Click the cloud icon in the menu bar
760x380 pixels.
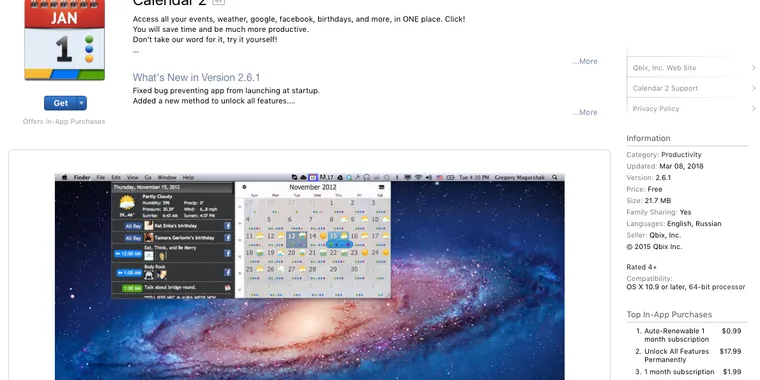[x=303, y=177]
